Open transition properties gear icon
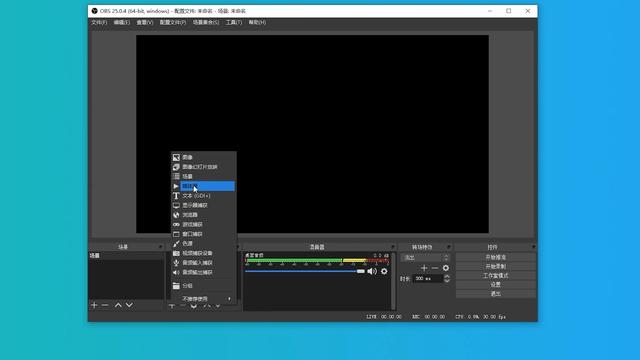640x360 pixels. (446, 268)
